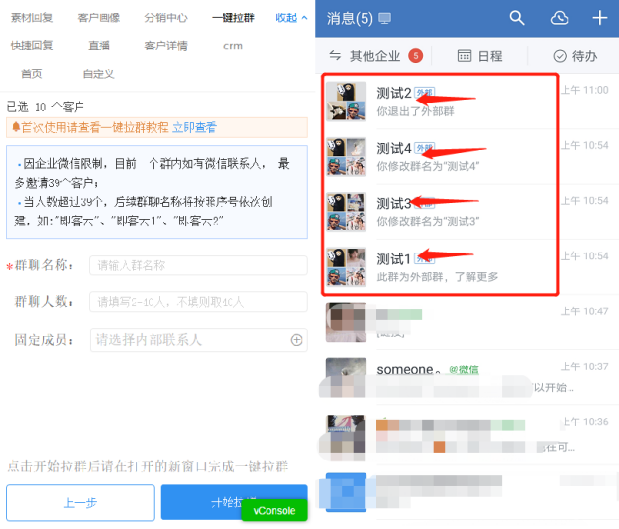Image resolution: width=619 pixels, height=529 pixels.
Task: Click the 上午 11:00 timestamp
Action: pyautogui.click(x=585, y=90)
